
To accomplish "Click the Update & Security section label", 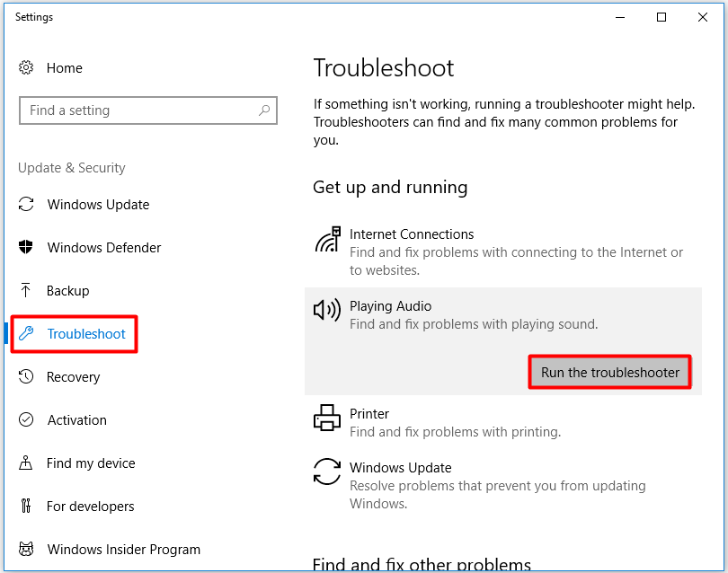I will click(72, 168).
